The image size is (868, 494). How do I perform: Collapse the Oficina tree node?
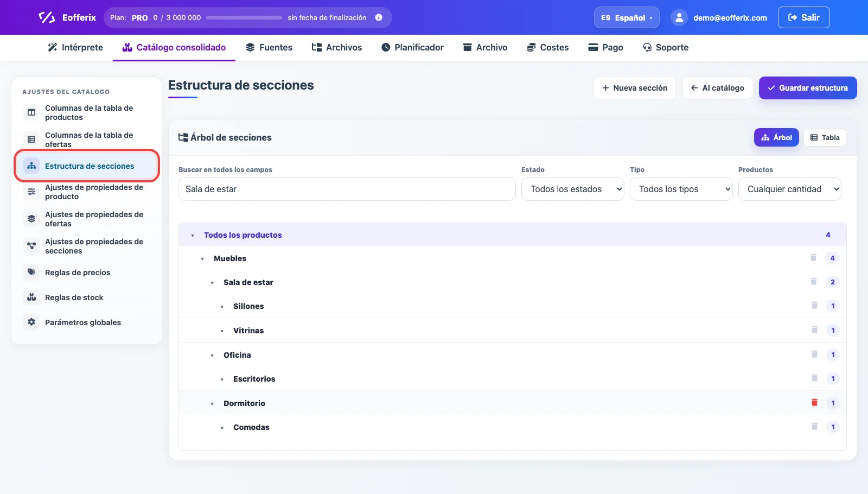[212, 356]
